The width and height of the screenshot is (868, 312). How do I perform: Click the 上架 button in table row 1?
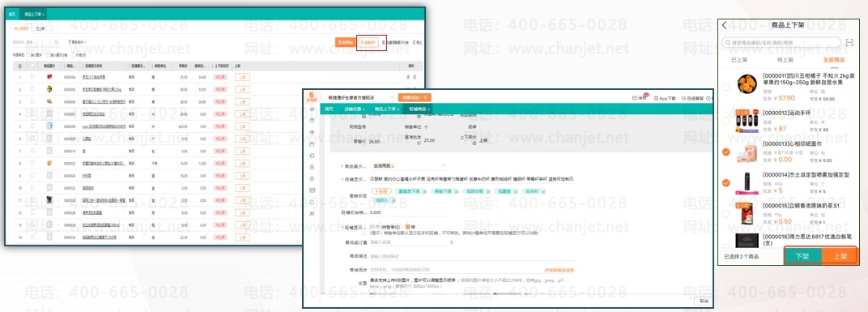click(242, 77)
